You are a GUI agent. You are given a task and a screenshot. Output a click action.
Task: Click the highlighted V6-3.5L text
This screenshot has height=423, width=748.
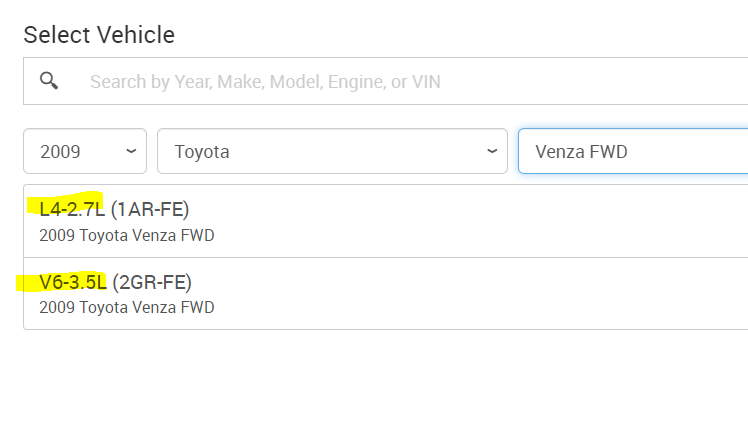(72, 282)
